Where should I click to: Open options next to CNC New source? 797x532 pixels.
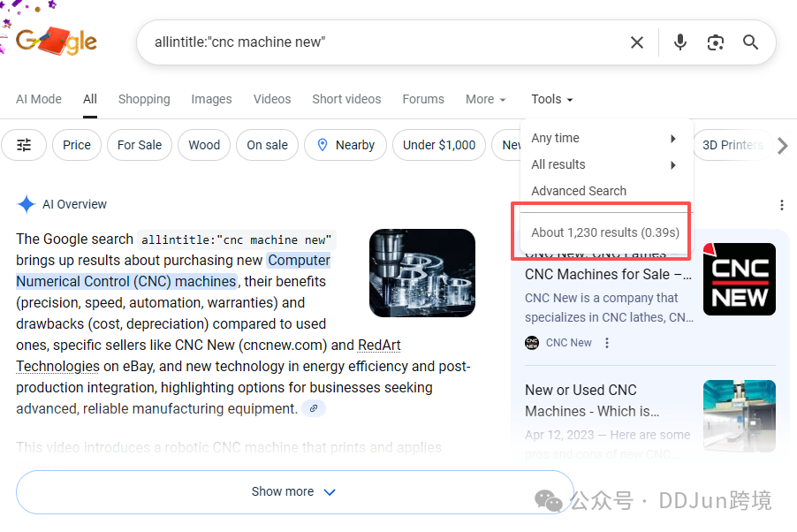607,343
